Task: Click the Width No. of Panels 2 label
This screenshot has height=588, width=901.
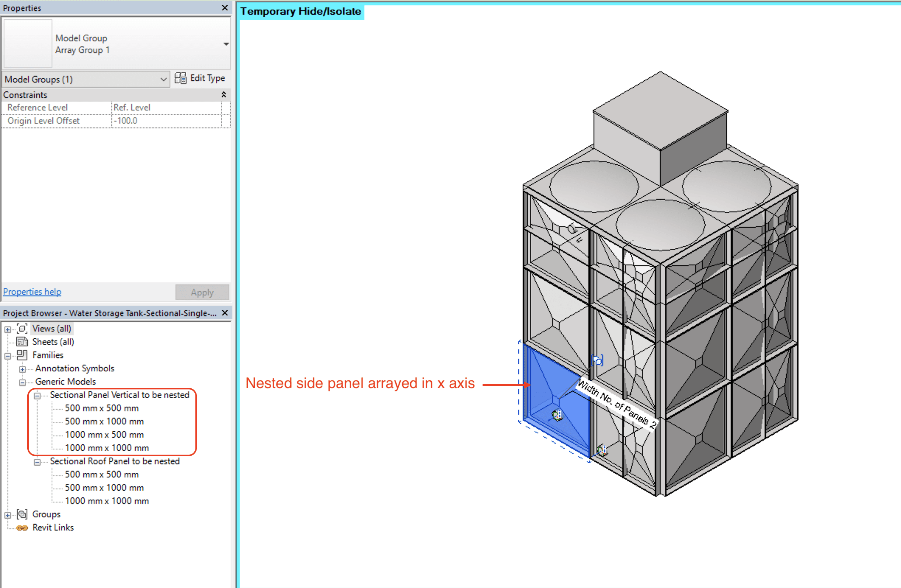Action: coord(617,405)
